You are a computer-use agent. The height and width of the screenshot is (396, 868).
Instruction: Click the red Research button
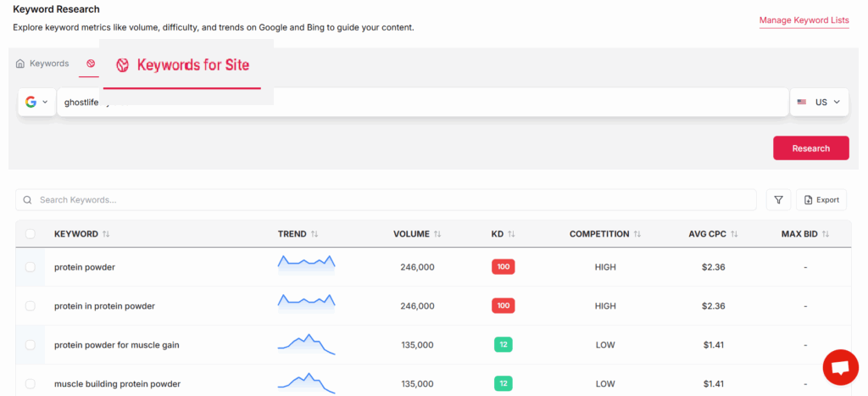[x=811, y=148]
